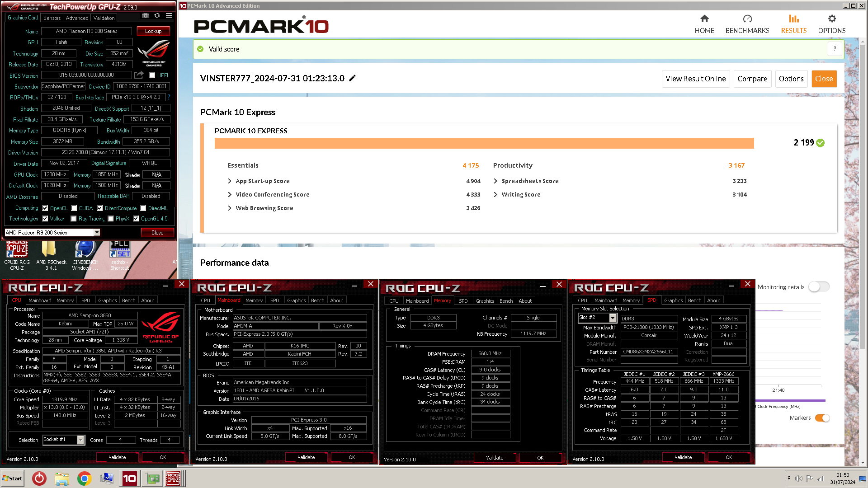The image size is (868, 488).
Task: Click the edit pencil beside result name
Action: [353, 78]
